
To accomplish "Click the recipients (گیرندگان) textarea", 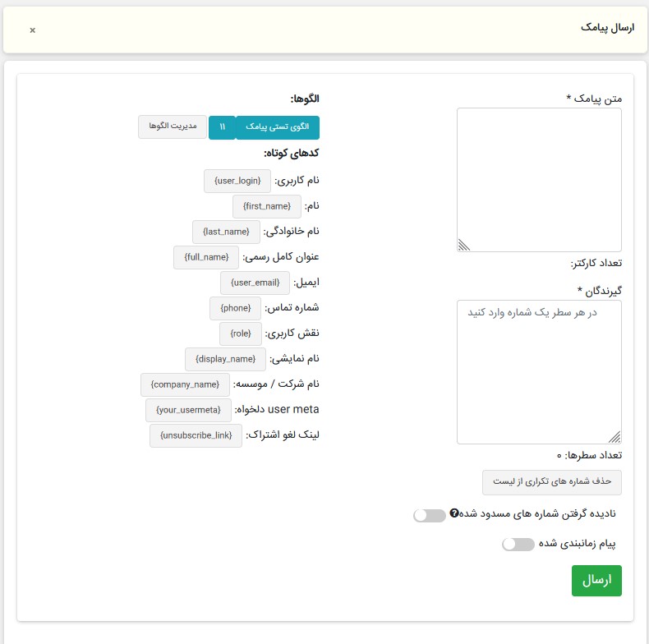I will click(x=539, y=371).
